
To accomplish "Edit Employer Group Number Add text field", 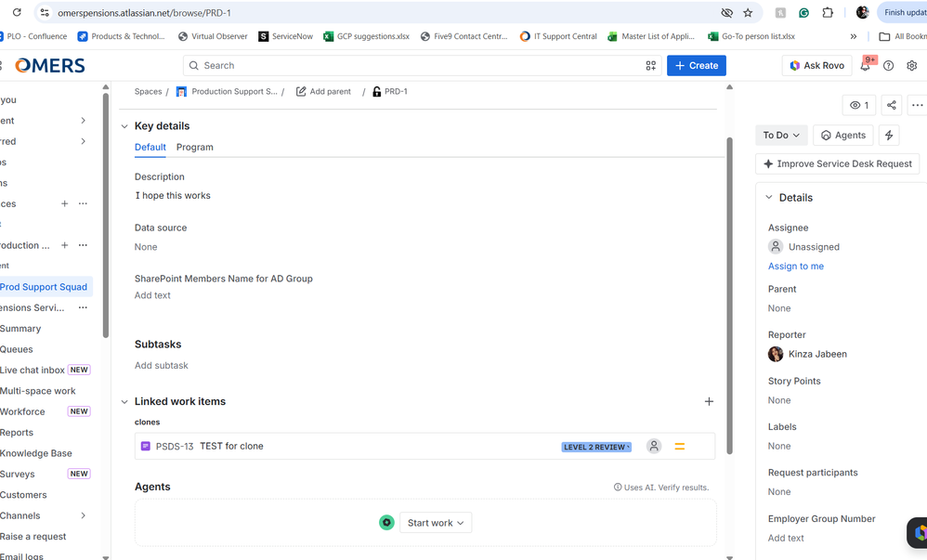I will pos(786,538).
